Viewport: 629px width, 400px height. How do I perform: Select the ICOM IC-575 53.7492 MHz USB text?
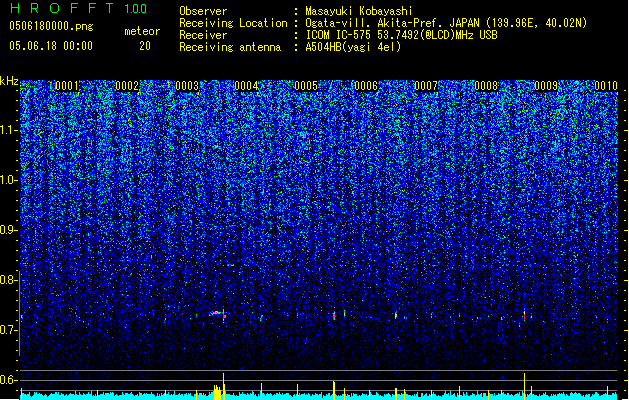(401, 35)
